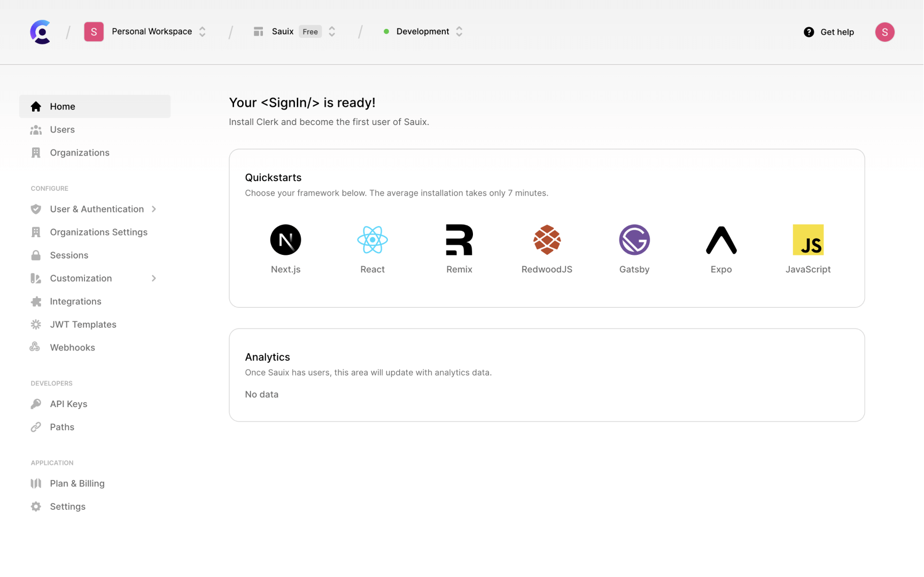Expand User & Authentication chevron

(154, 209)
